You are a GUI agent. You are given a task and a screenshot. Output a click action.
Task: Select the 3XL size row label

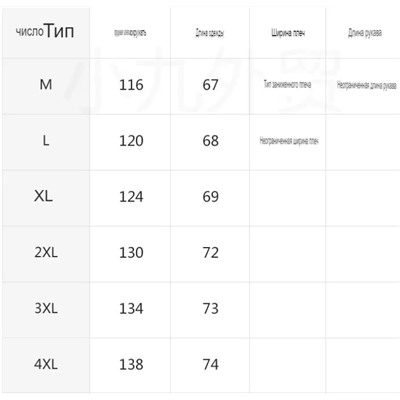pos(46,308)
